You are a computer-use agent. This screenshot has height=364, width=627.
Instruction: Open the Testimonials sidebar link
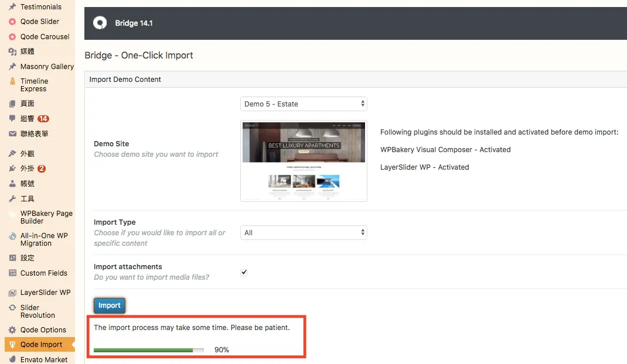(x=40, y=7)
